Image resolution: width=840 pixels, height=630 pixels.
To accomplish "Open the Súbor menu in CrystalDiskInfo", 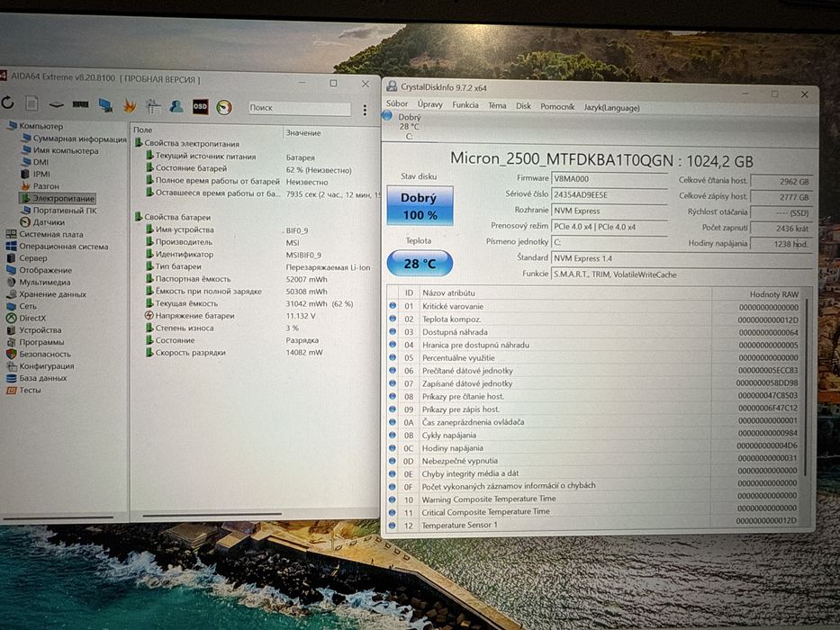I will pos(397,103).
